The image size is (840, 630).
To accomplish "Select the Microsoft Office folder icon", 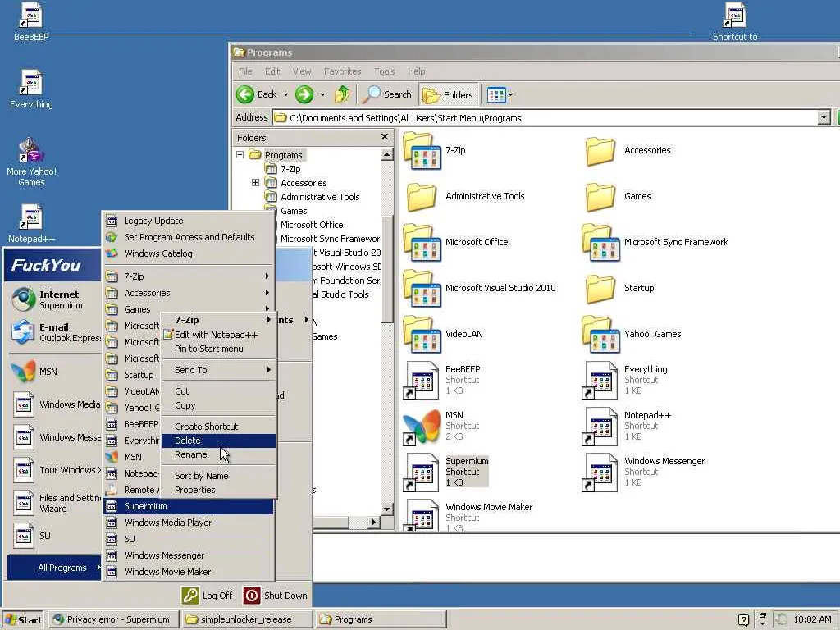I will [422, 243].
